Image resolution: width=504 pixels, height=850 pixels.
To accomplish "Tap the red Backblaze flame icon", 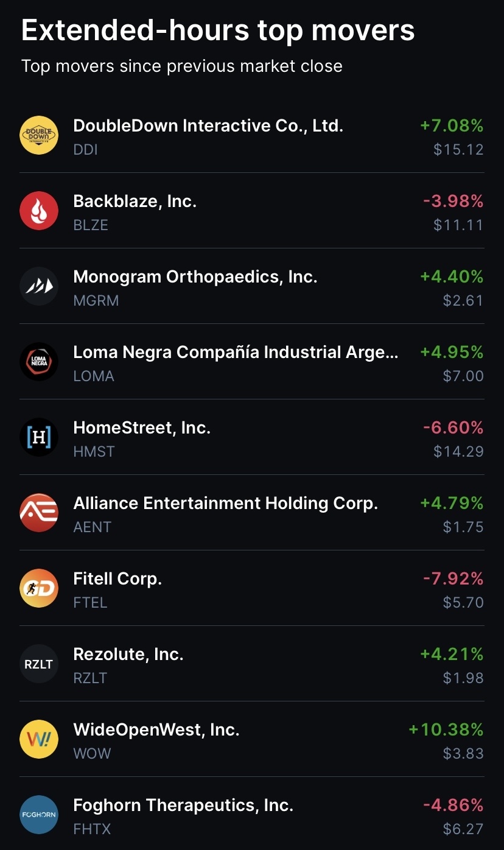I will pos(39,211).
